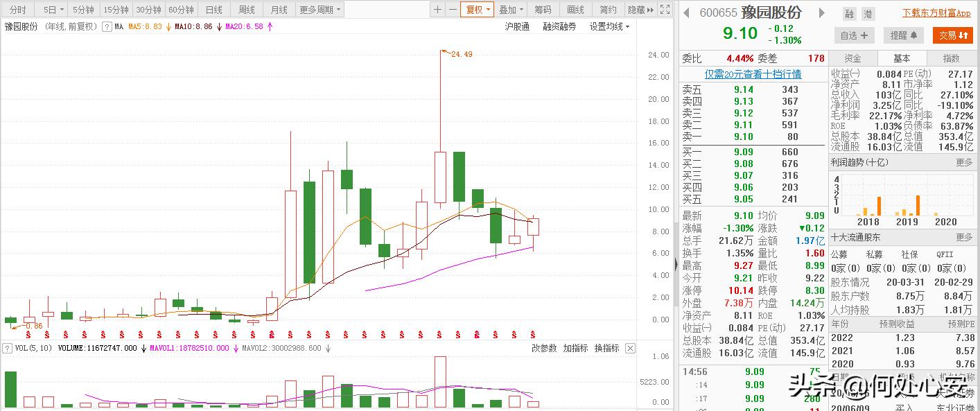Click the MA5:8.83 legend label
This screenshot has height=411, width=980.
coord(146,27)
